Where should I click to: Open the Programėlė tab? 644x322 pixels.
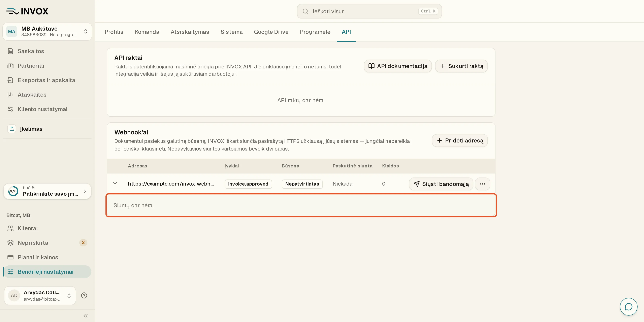click(315, 32)
